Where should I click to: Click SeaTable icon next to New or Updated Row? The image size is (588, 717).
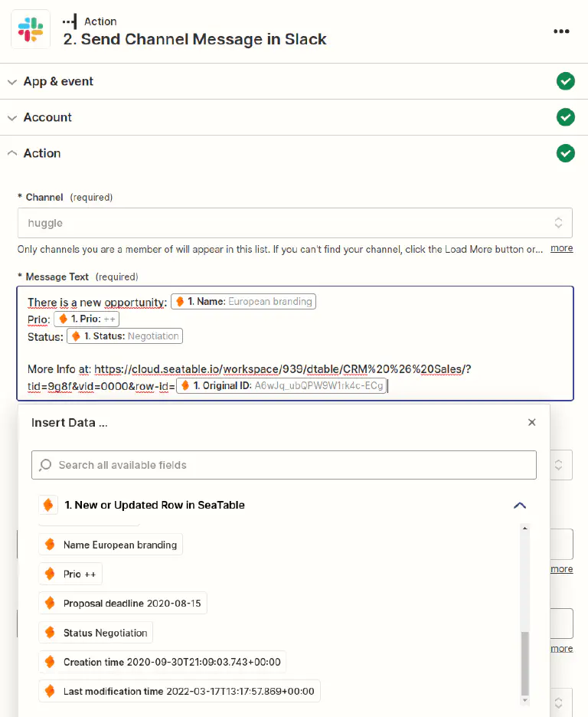[x=48, y=506]
